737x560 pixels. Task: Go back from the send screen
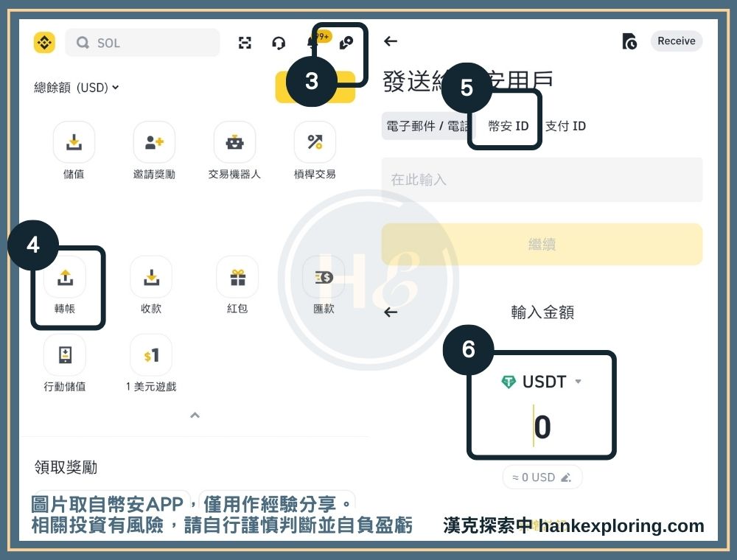(x=391, y=41)
